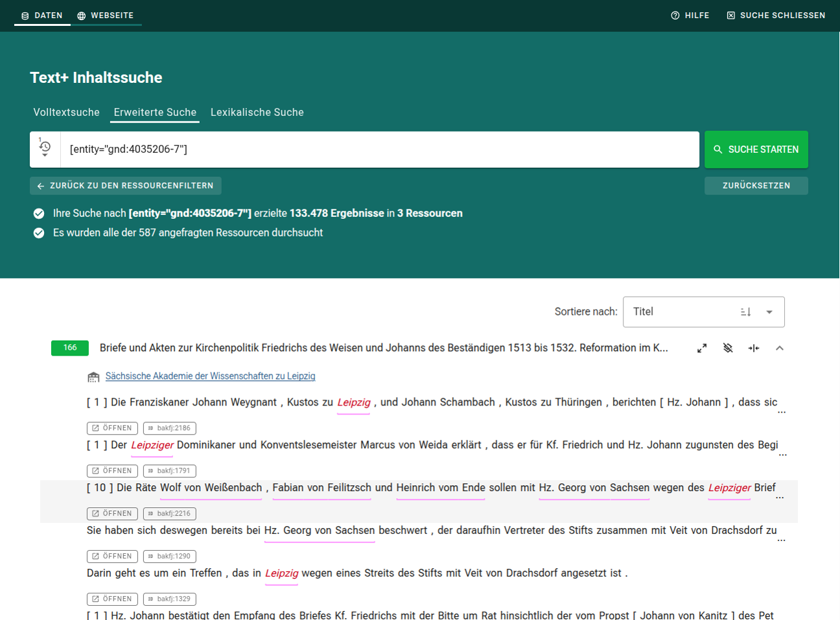Click Öffnen for bakfj:1290
This screenshot has width=840, height=620.
click(x=112, y=557)
